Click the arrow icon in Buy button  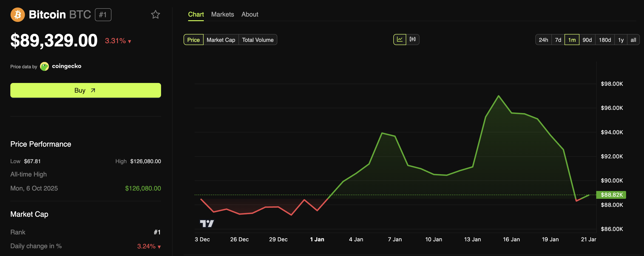[x=93, y=90]
